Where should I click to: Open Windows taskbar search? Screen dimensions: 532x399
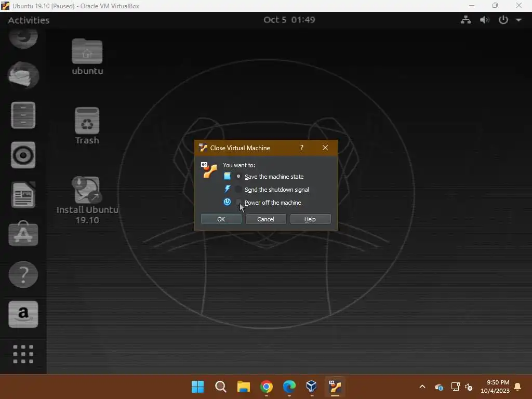click(x=220, y=387)
